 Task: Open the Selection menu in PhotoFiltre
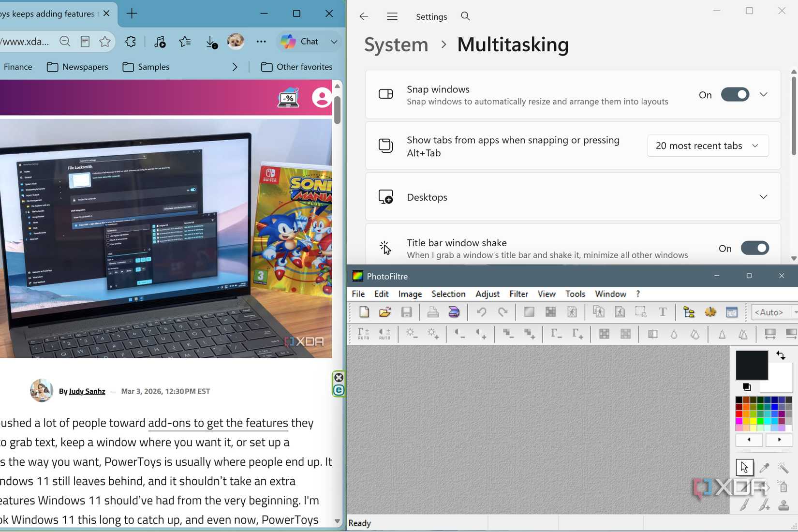click(448, 294)
